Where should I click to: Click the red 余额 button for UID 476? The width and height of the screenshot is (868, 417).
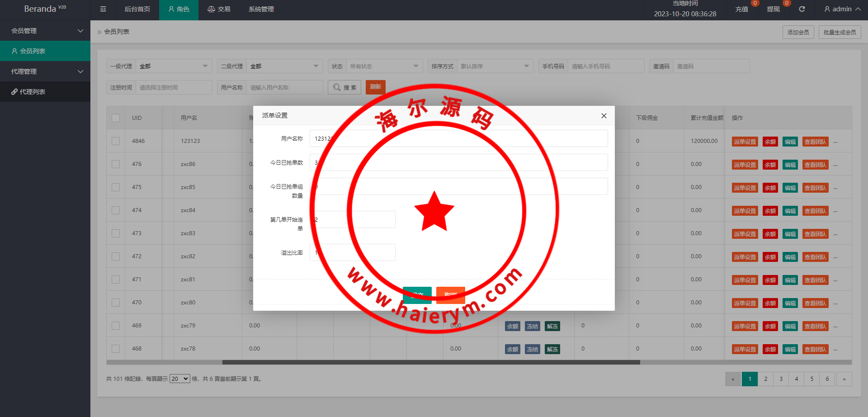click(x=770, y=165)
